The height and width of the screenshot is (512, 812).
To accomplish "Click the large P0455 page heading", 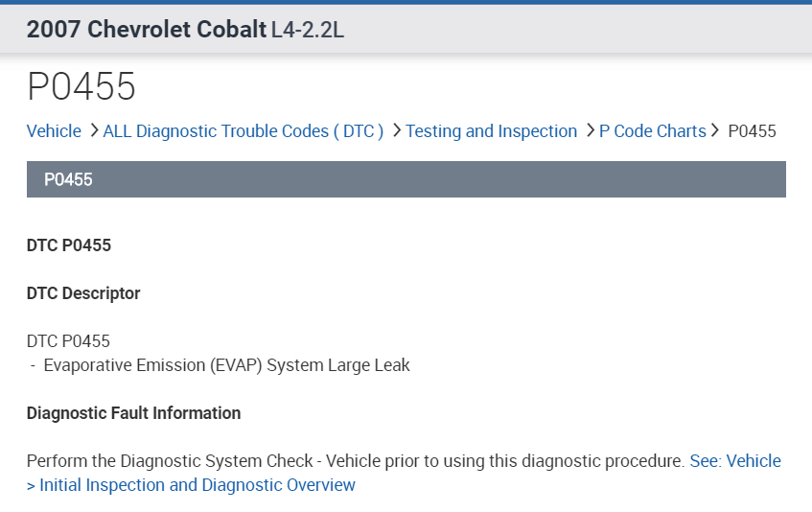I will coord(81,87).
